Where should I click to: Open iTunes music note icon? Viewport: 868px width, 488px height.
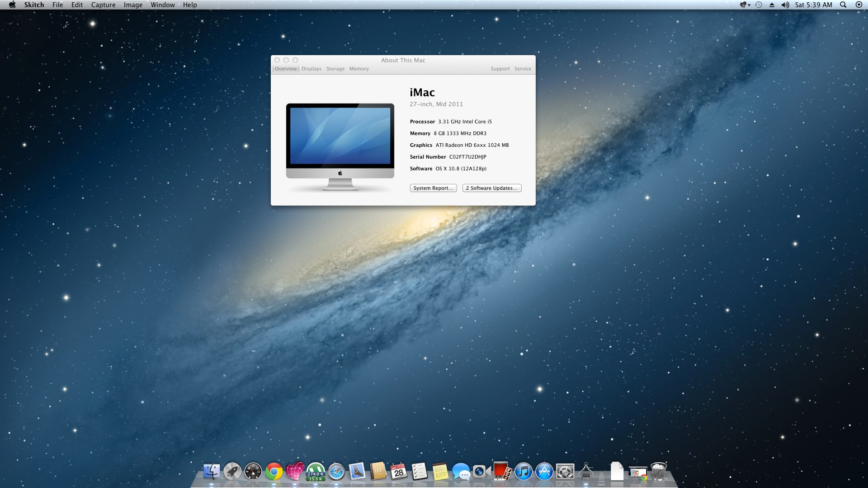click(x=524, y=472)
